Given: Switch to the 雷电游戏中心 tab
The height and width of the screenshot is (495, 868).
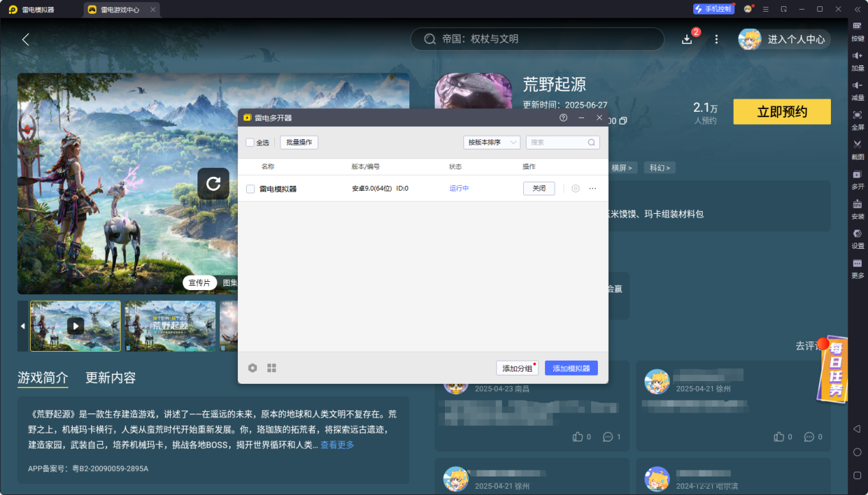Looking at the screenshot, I should (121, 10).
